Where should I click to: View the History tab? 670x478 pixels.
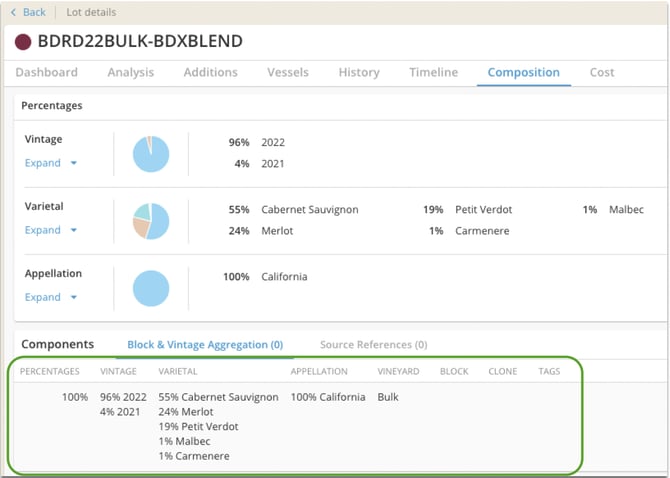point(359,72)
